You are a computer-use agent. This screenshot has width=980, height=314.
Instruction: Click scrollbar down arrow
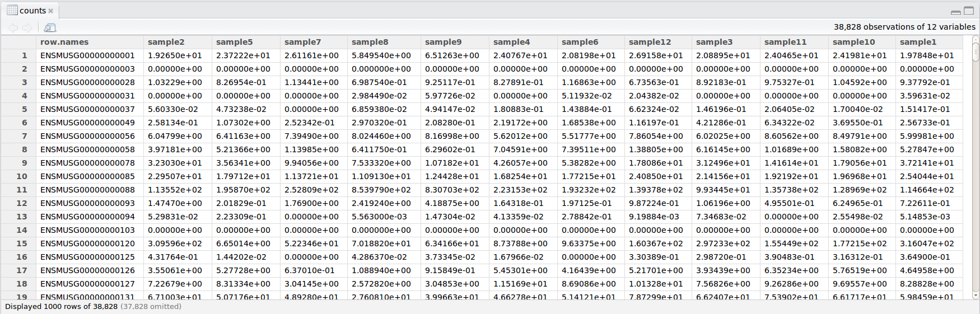[976, 295]
